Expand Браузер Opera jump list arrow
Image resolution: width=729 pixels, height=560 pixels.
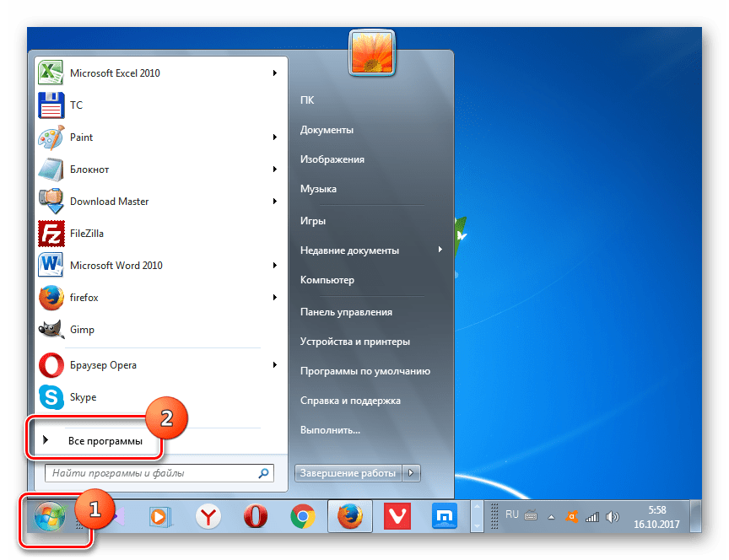[x=275, y=365]
